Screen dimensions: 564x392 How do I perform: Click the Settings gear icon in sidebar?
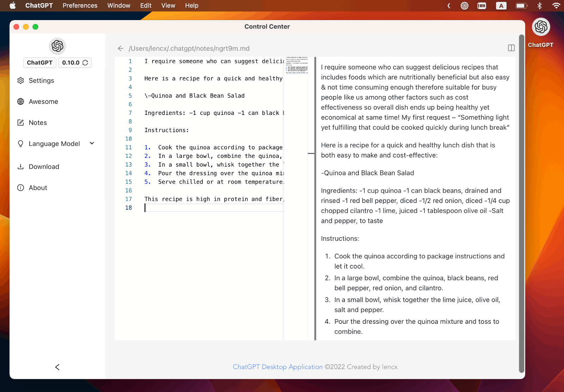click(x=21, y=80)
